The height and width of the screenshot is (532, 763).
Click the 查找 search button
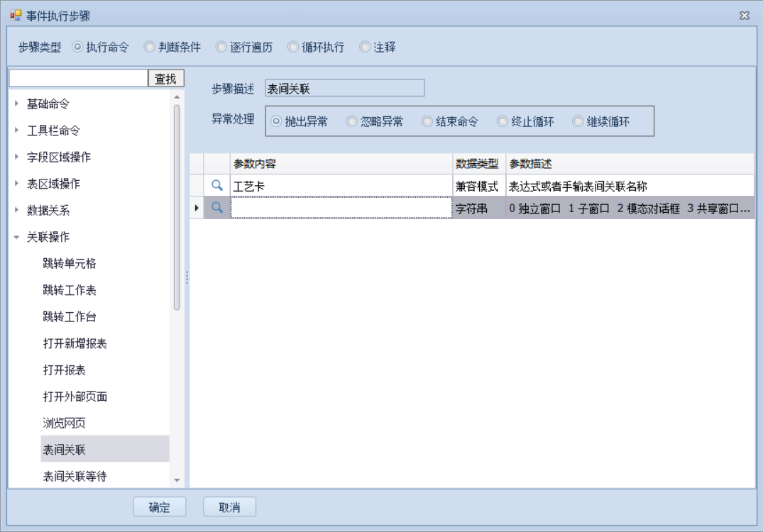coord(165,79)
